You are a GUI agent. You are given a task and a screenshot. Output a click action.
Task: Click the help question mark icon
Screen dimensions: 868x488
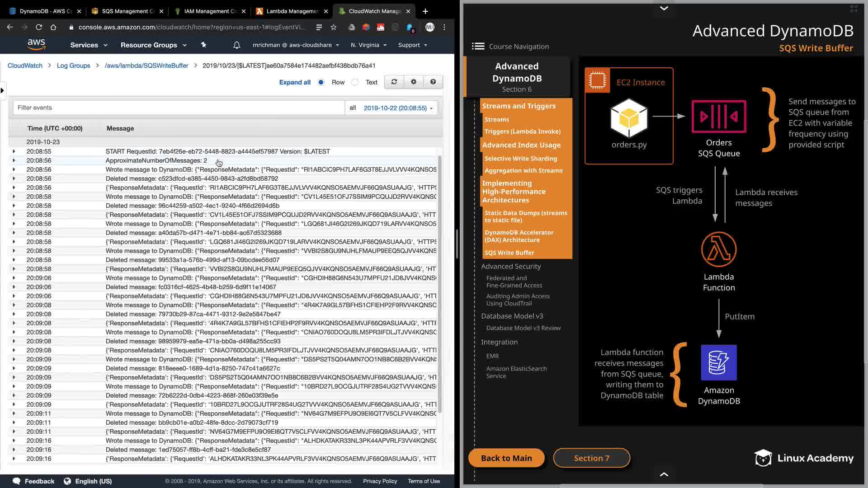433,82
